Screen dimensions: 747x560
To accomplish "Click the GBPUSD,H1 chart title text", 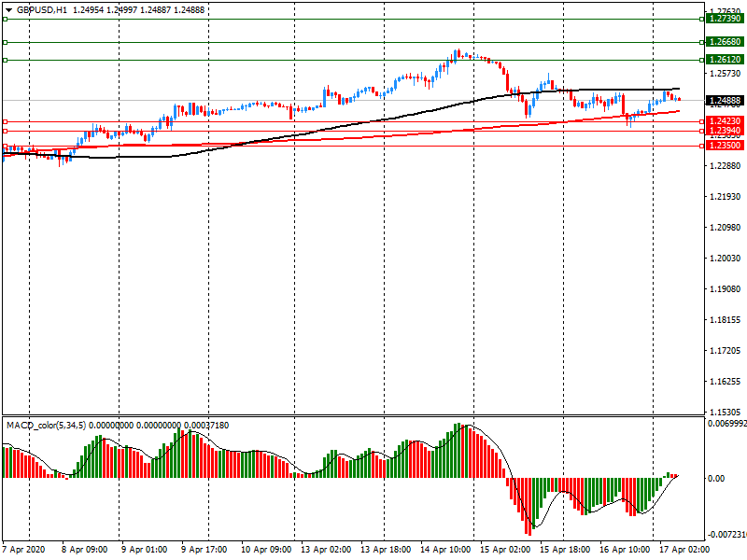I will [35, 9].
